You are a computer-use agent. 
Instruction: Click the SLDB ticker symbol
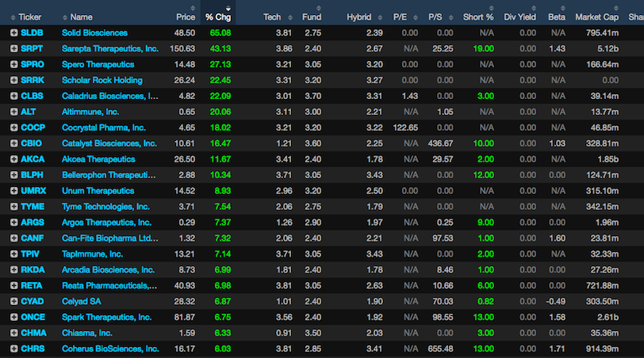(x=32, y=32)
